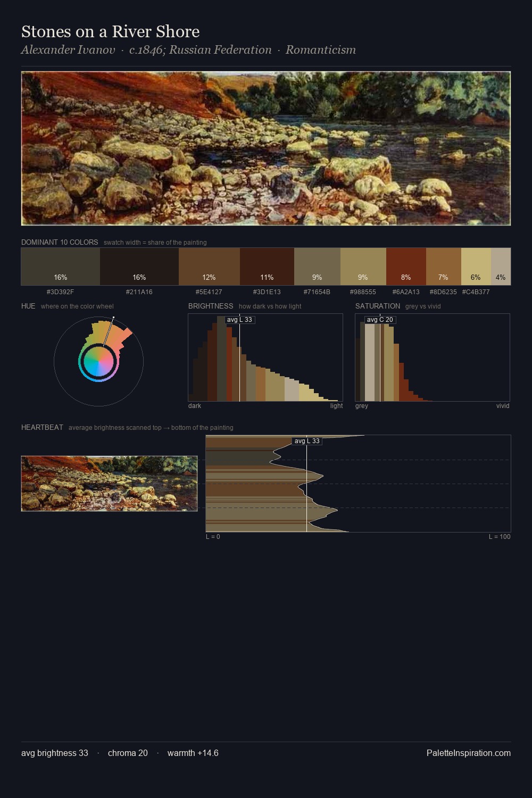
Task: Select the #988555 khaki swatch
Action: [x=363, y=267]
